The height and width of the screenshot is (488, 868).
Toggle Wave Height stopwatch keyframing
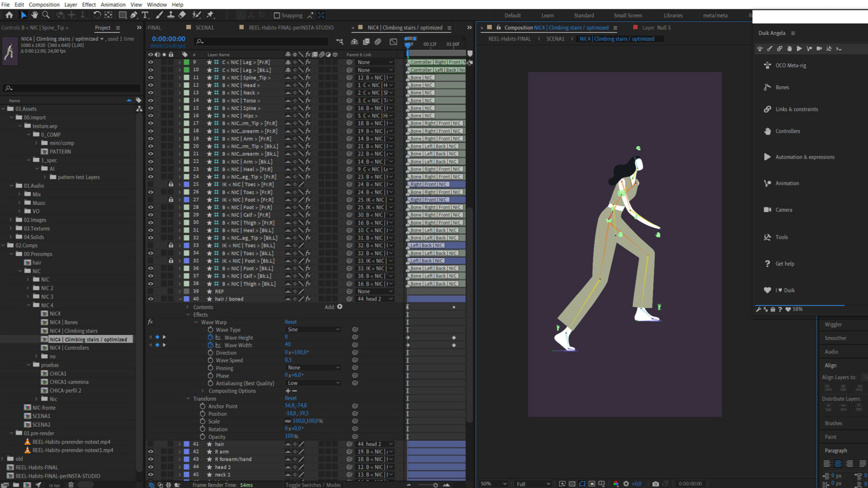tap(211, 338)
